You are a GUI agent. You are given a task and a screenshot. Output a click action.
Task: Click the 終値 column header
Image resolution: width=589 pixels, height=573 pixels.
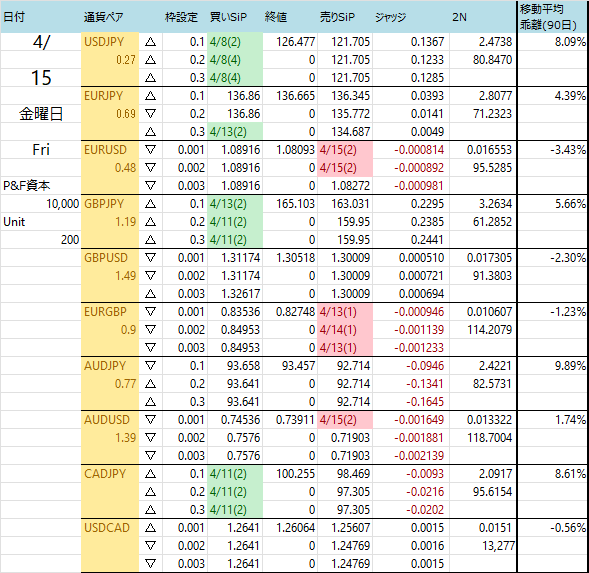coord(276,17)
